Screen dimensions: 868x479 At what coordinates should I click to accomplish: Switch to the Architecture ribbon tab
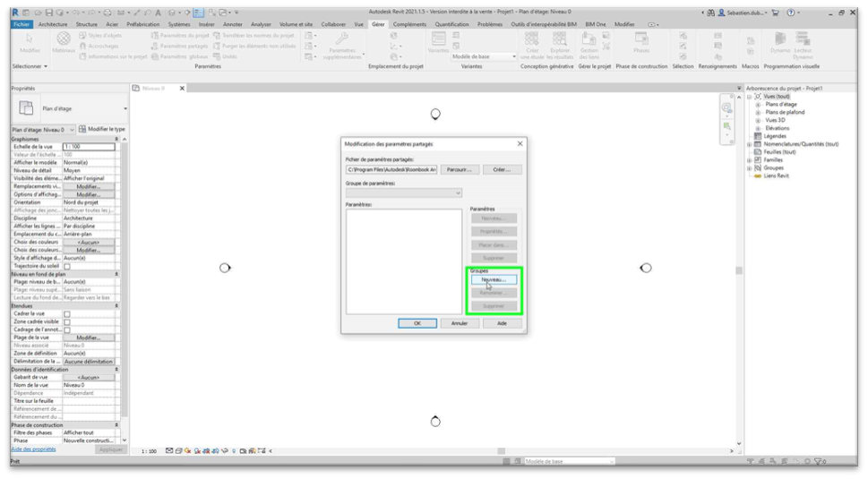pyautogui.click(x=52, y=24)
